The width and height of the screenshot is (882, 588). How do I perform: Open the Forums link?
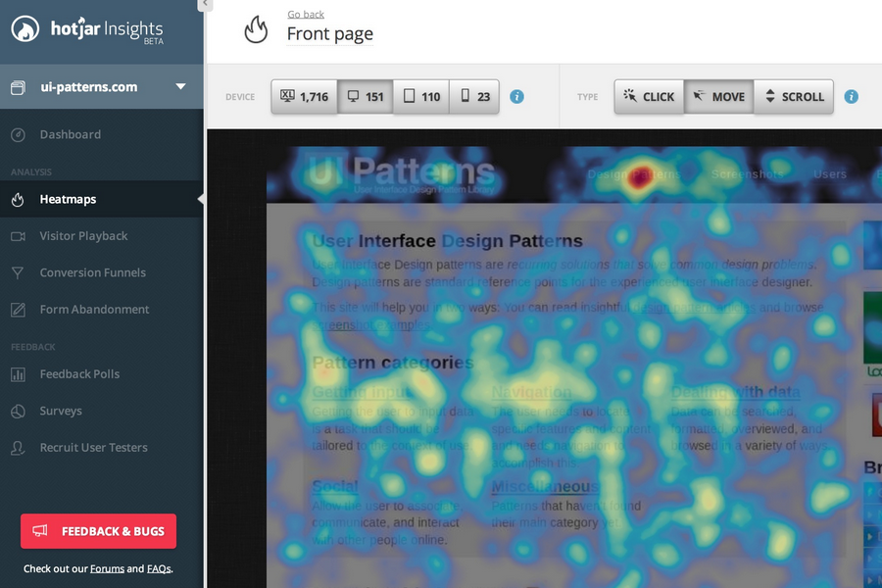click(107, 568)
